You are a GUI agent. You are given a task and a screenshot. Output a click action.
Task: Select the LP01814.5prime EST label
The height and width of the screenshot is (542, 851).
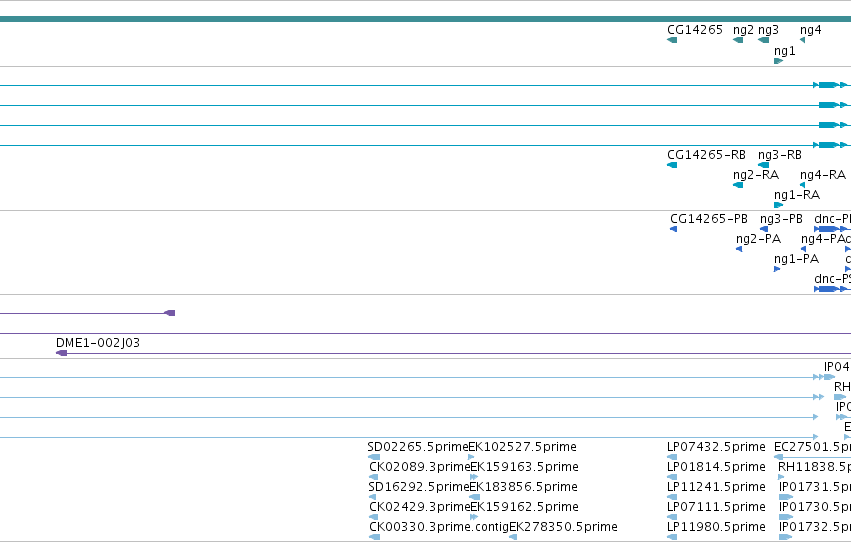[716, 467]
